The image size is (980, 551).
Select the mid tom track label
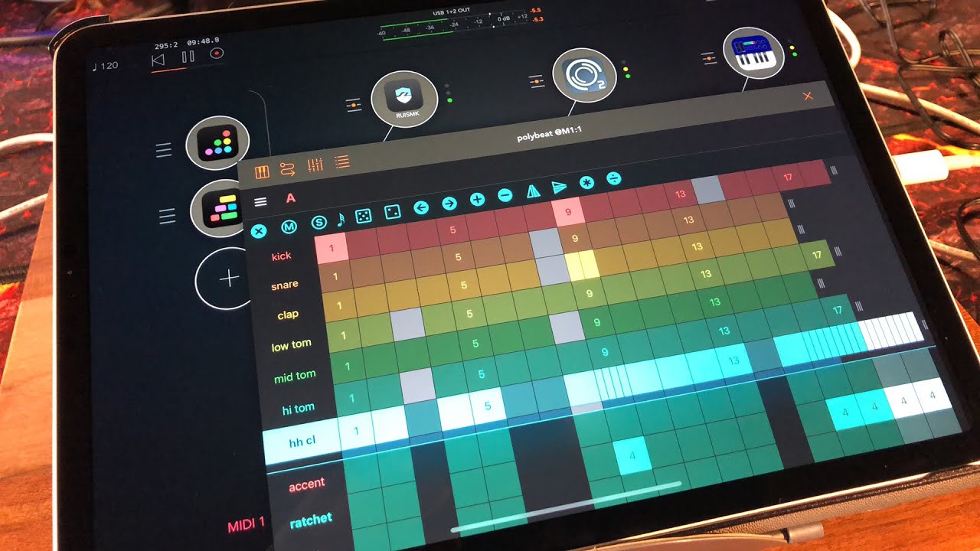295,377
